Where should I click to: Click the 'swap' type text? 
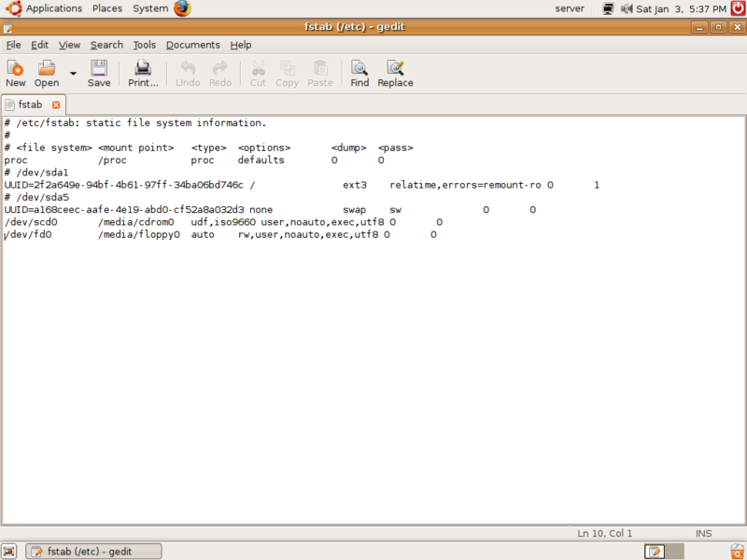[x=354, y=209]
